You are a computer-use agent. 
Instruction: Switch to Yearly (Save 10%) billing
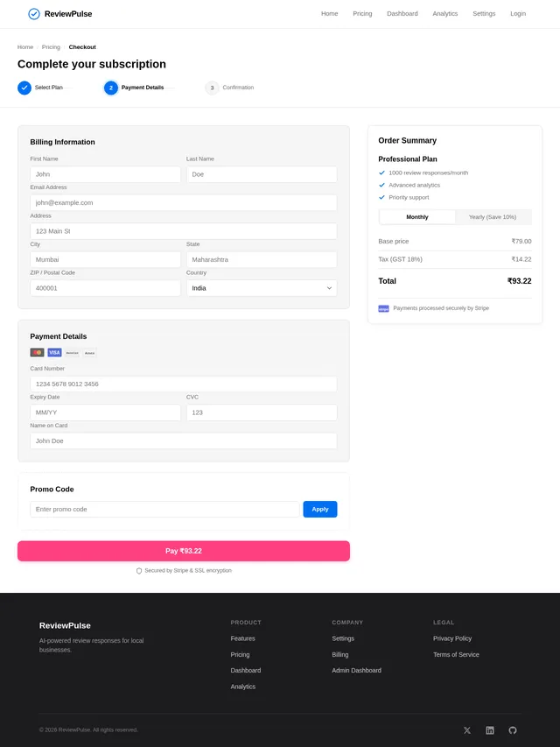tap(493, 217)
